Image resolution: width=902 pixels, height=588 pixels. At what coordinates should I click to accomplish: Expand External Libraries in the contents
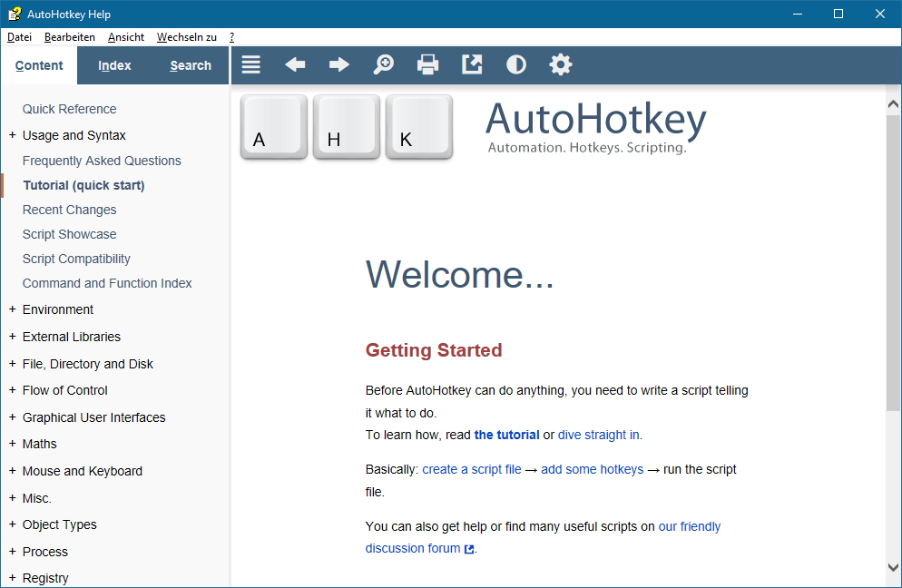[x=12, y=337]
